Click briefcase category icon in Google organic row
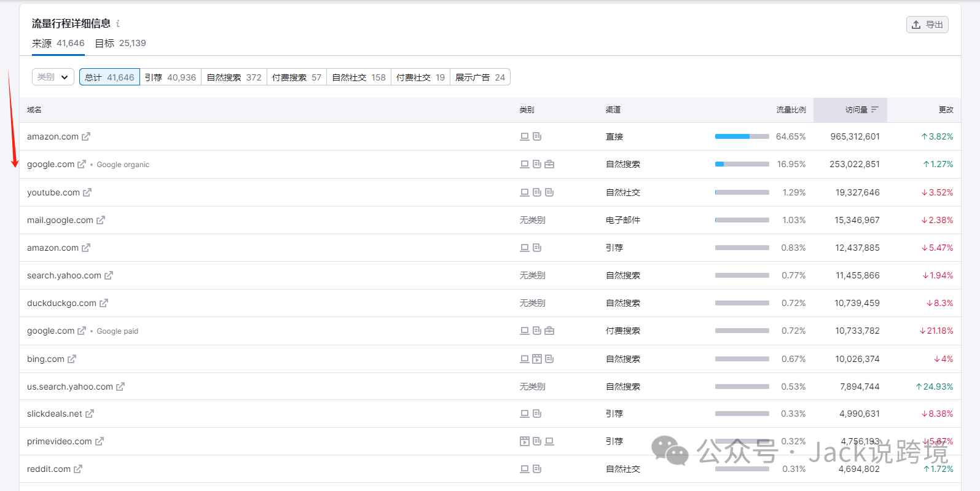 549,164
